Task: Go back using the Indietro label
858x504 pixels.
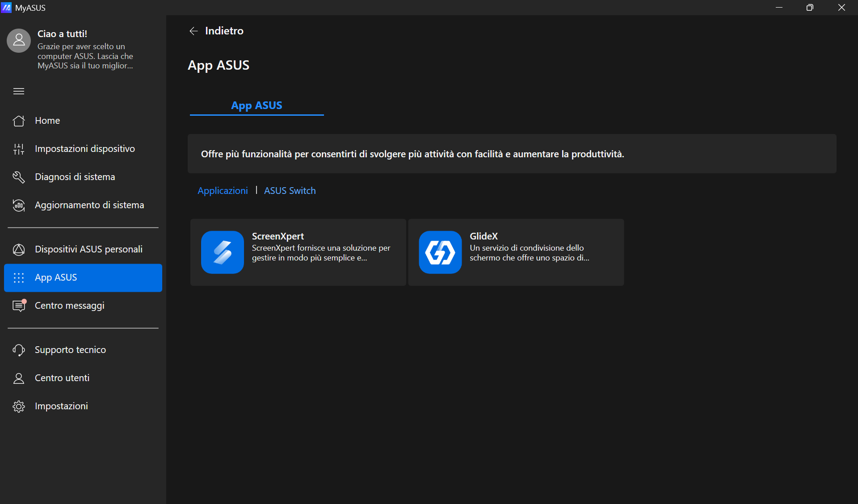Action: coord(224,31)
